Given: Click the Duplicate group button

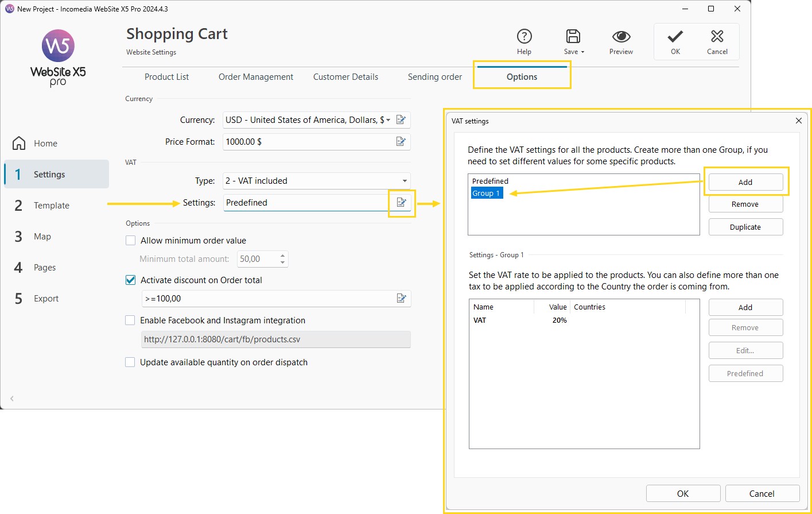Looking at the screenshot, I should (745, 227).
